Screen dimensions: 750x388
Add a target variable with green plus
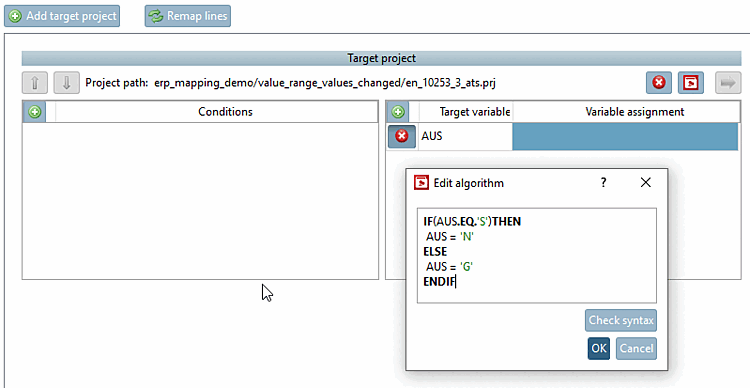tap(398, 112)
